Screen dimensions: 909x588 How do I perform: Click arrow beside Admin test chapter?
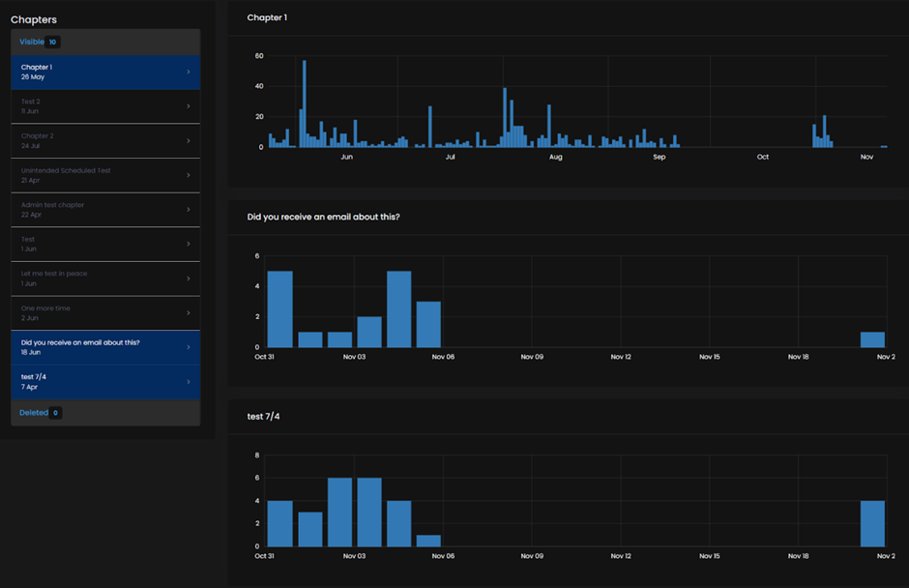pos(189,209)
